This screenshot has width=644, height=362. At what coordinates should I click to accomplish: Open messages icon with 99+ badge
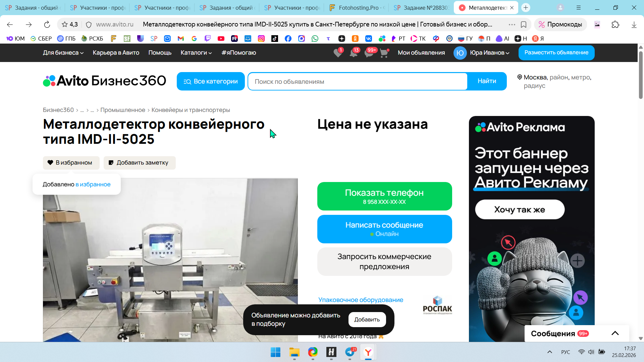pos(369,53)
